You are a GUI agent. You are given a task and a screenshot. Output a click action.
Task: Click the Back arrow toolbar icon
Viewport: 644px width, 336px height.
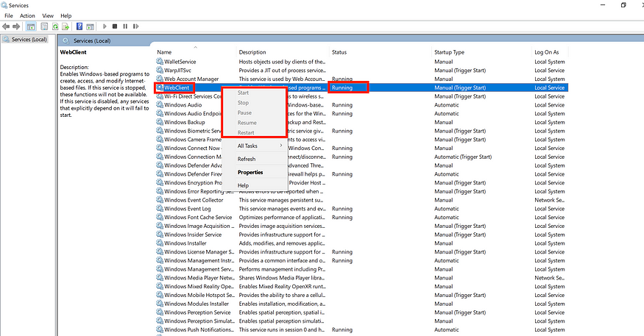6,26
